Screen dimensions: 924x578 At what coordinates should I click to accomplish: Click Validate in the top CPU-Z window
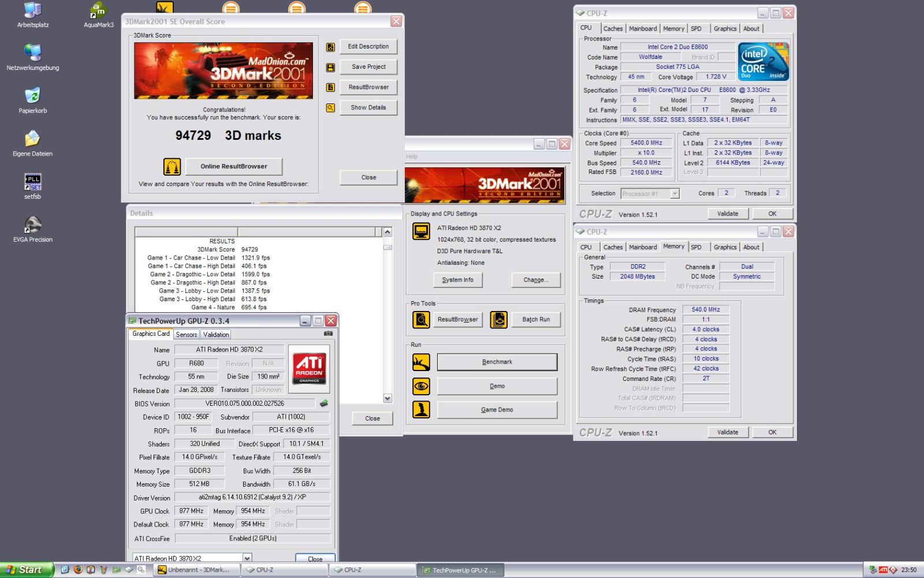728,214
